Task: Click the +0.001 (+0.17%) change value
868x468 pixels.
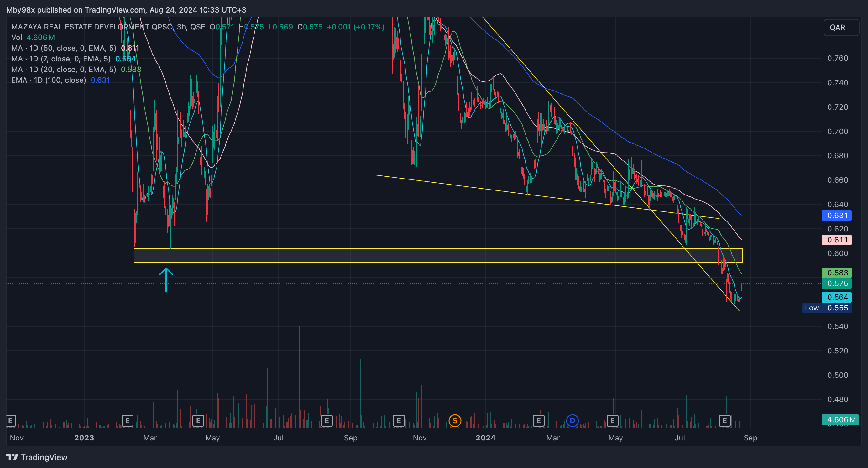Action: [x=355, y=27]
